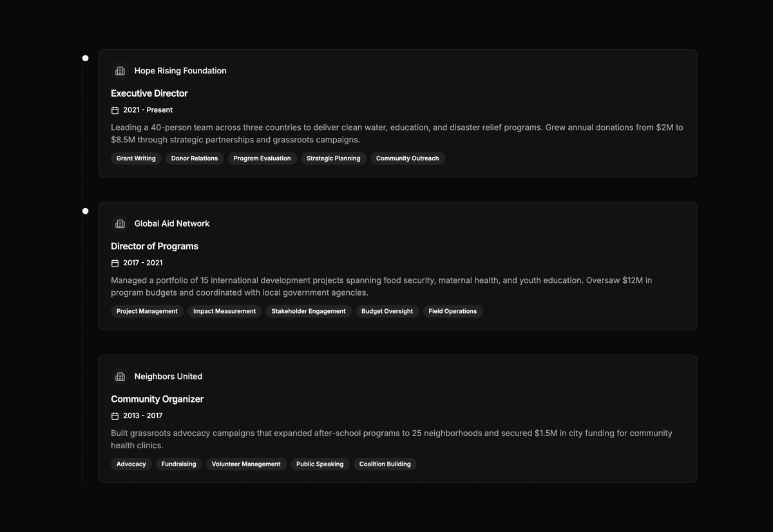The width and height of the screenshot is (773, 532).
Task: Expand the Hope Rising Foundation entry
Action: coord(397,113)
